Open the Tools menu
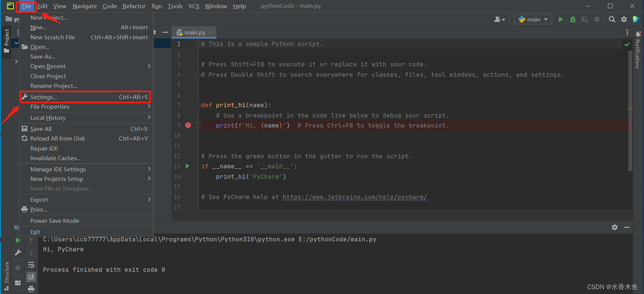Screen dimensions: 644x294 [x=175, y=6]
